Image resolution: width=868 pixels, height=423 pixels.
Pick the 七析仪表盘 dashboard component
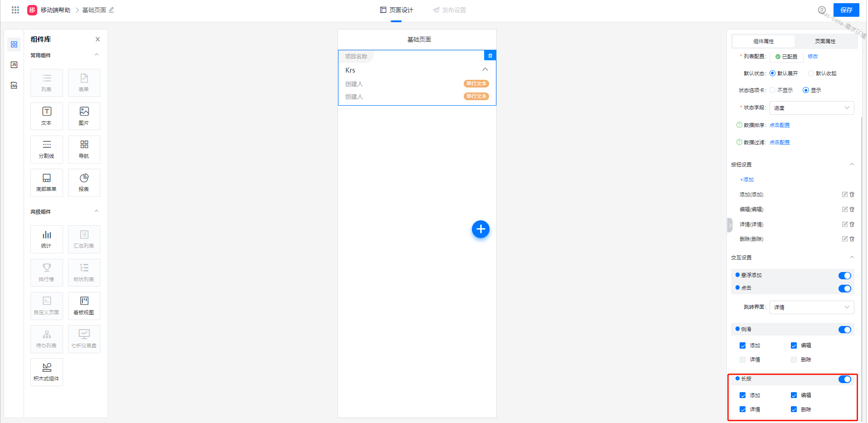84,339
